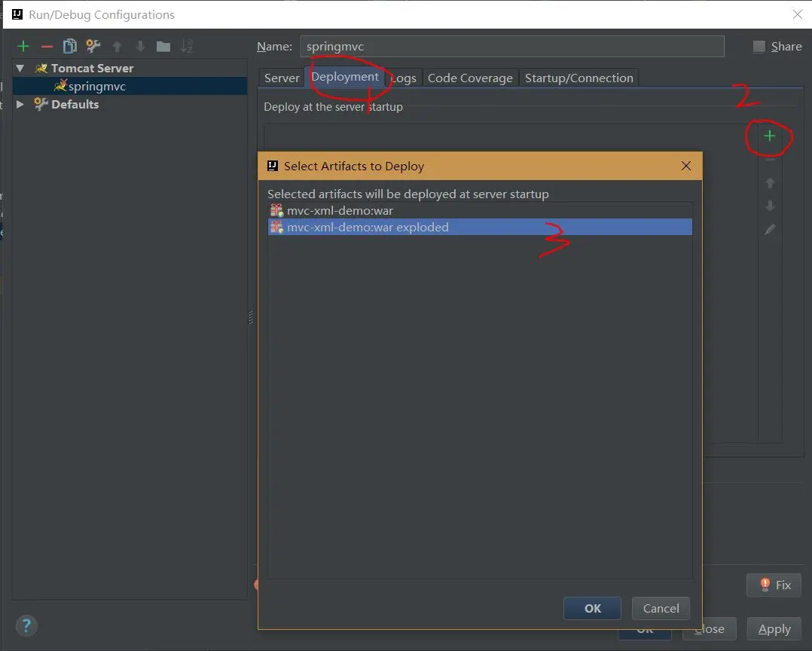This screenshot has height=651, width=812.
Task: Toggle the Share checkbox
Action: click(759, 47)
